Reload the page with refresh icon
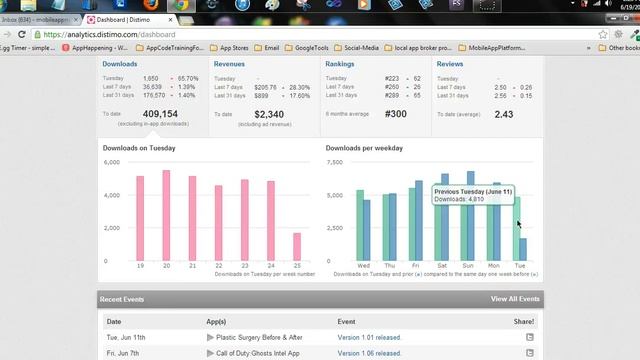Image resolution: width=640 pixels, height=360 pixels. coord(22,35)
